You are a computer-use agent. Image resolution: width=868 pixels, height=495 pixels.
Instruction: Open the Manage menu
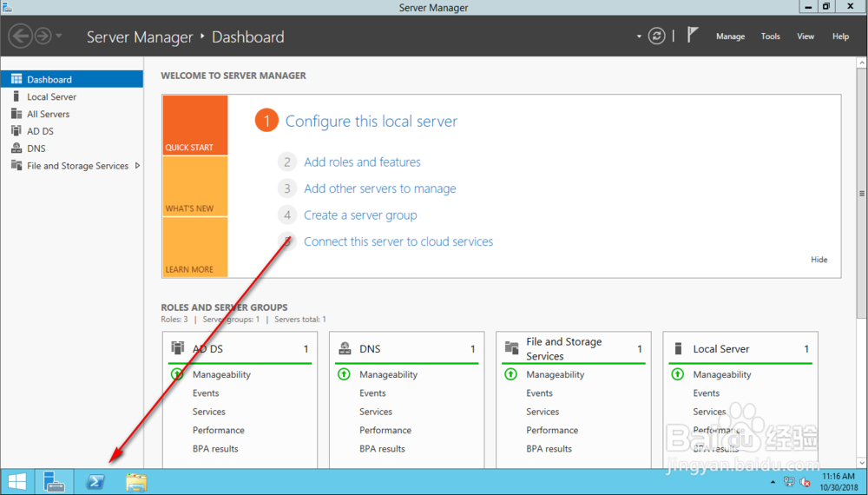tap(730, 36)
